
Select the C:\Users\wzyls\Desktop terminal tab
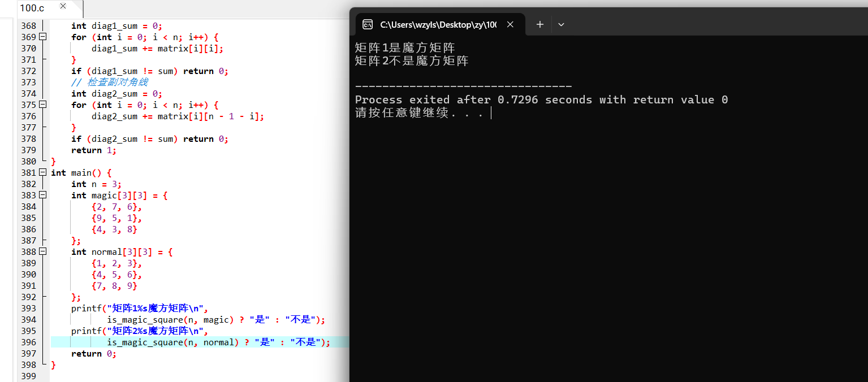439,24
